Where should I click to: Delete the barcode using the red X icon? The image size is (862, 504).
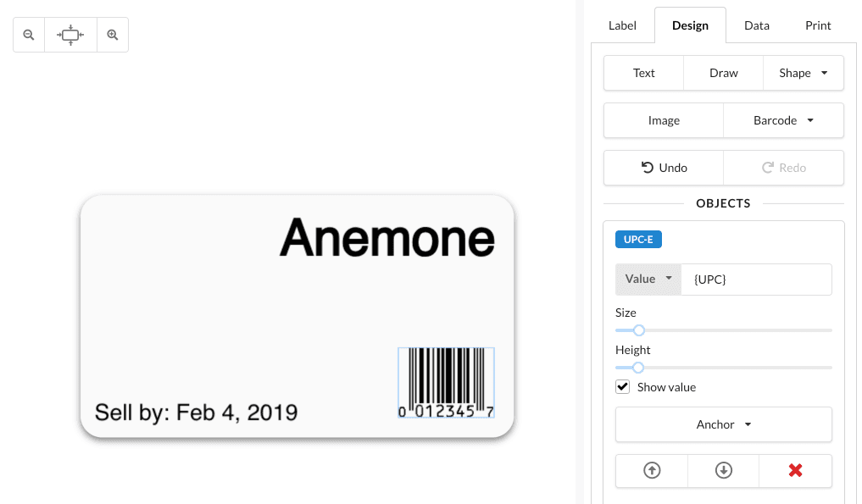click(795, 470)
